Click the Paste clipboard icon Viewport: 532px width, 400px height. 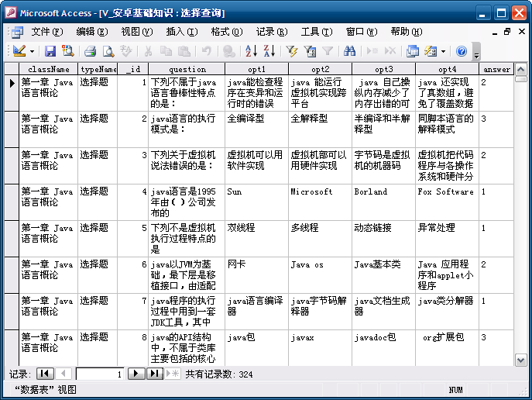click(184, 51)
